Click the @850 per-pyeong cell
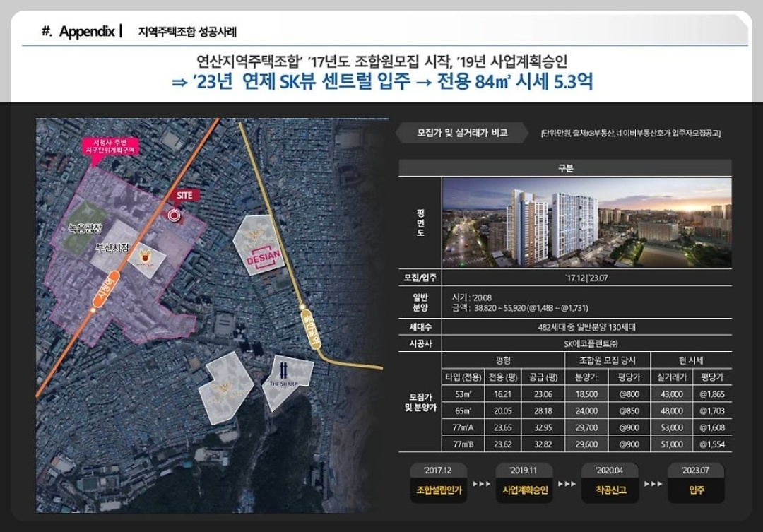763x532 pixels. (629, 410)
